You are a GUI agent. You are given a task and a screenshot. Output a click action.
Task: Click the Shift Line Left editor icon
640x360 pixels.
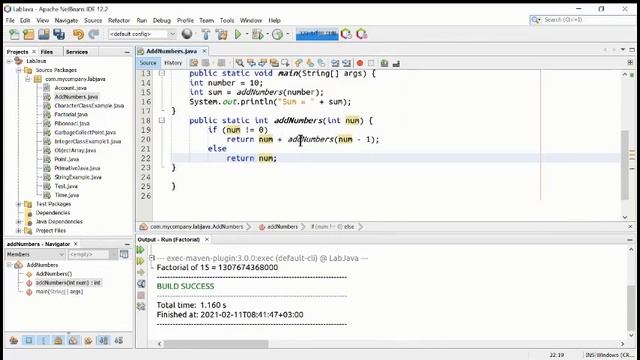pos(335,63)
